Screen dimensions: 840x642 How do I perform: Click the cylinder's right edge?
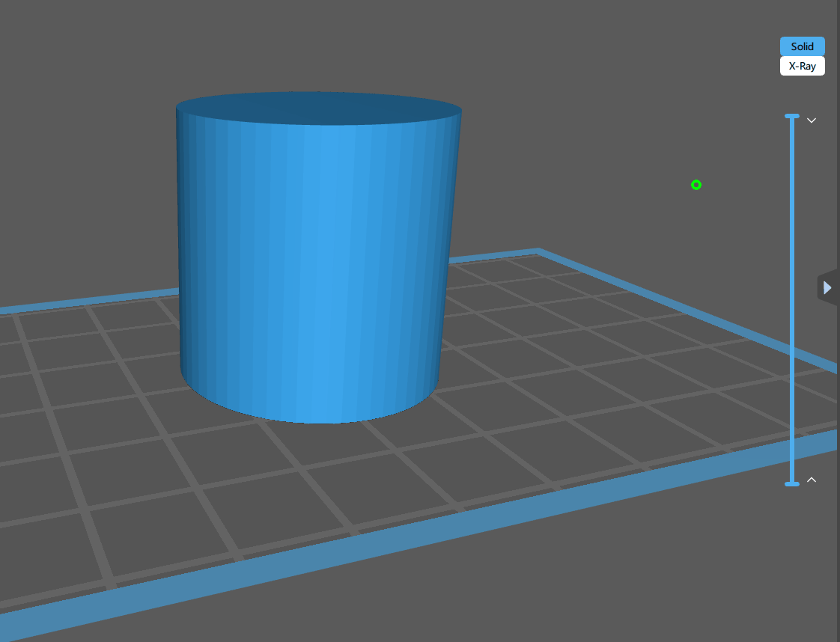pos(448,247)
